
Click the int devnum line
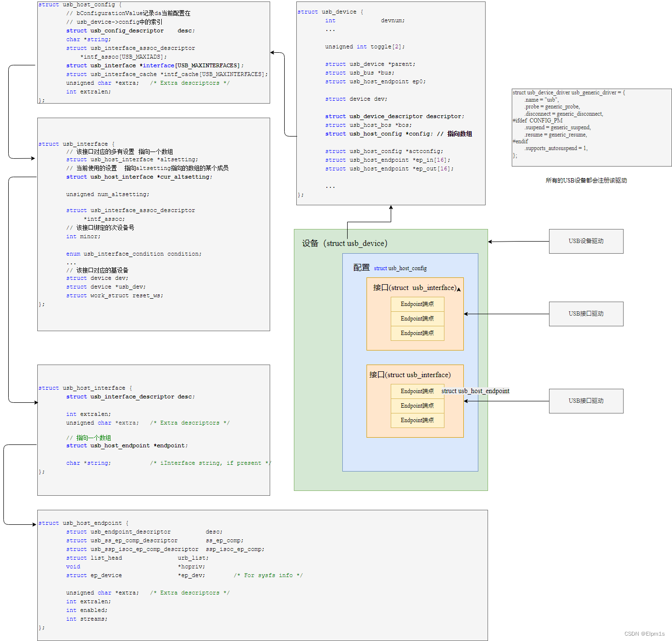pos(365,20)
